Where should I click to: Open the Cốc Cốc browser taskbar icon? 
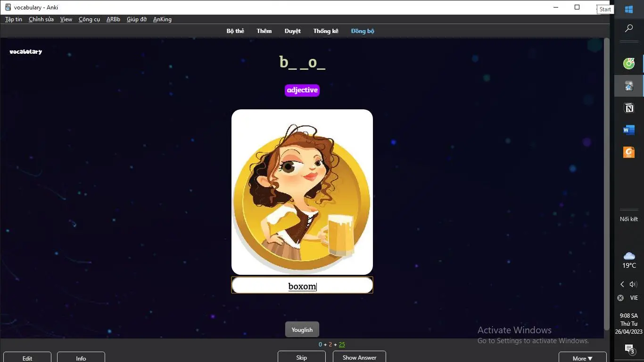(x=629, y=63)
